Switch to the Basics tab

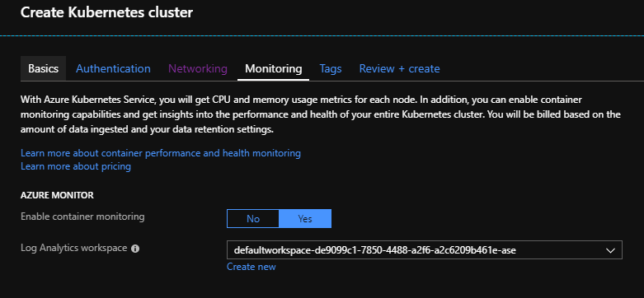[43, 68]
